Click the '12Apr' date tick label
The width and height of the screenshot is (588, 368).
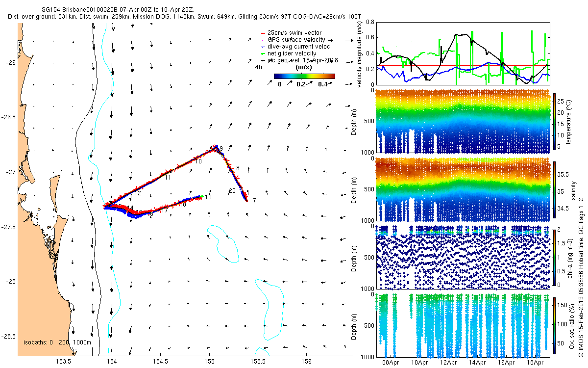448,363
